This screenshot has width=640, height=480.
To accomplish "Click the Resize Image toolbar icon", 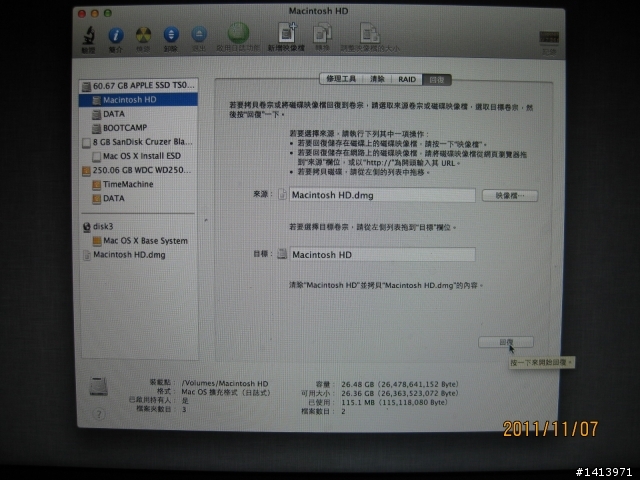I will pyautogui.click(x=370, y=33).
